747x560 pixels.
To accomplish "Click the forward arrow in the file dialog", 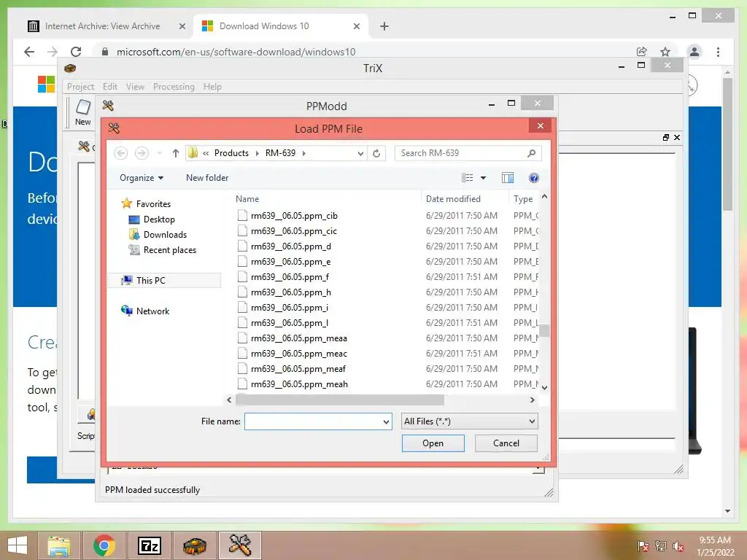I will click(x=142, y=153).
